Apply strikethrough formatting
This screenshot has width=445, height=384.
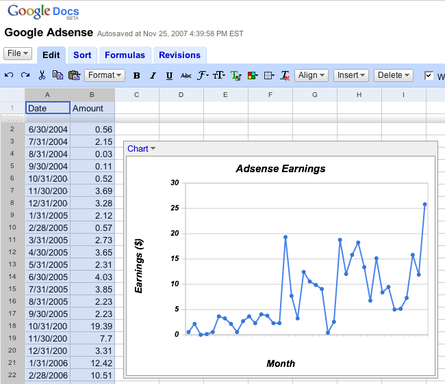point(186,76)
